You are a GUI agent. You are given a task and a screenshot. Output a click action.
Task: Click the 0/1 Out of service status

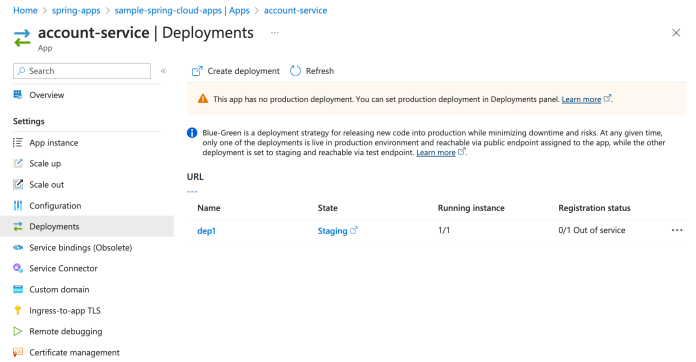click(592, 230)
